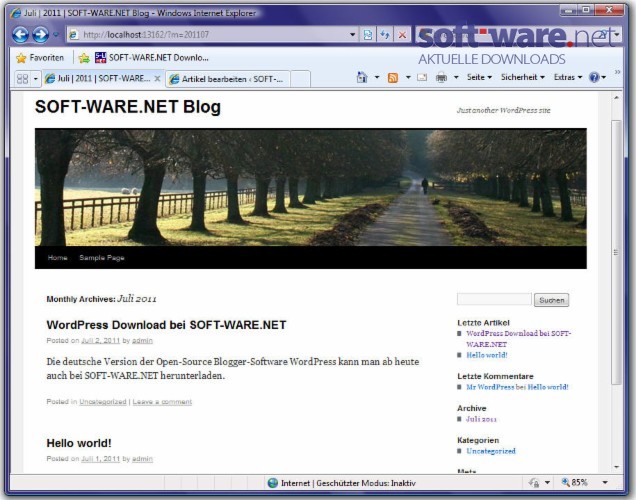
Task: Click the Juli 2, 2011 post date
Action: 101,341
